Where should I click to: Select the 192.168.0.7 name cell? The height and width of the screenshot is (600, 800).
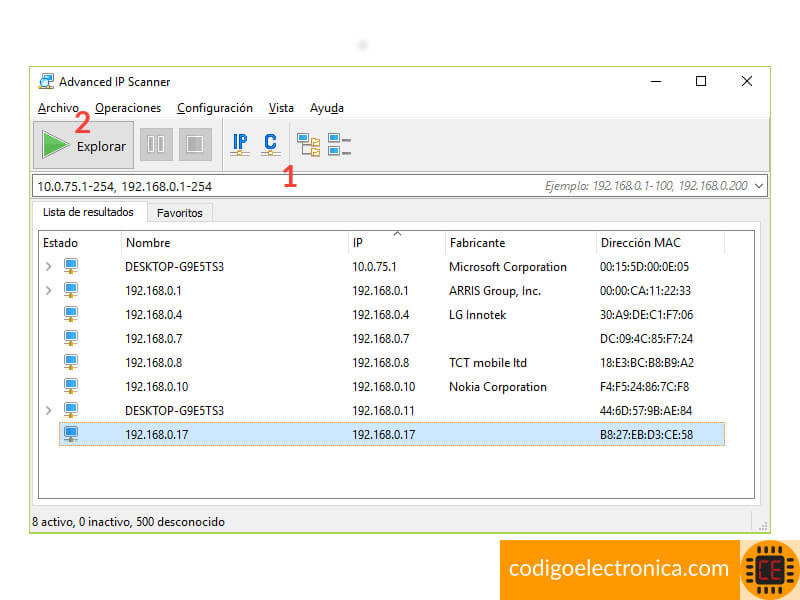tap(154, 339)
